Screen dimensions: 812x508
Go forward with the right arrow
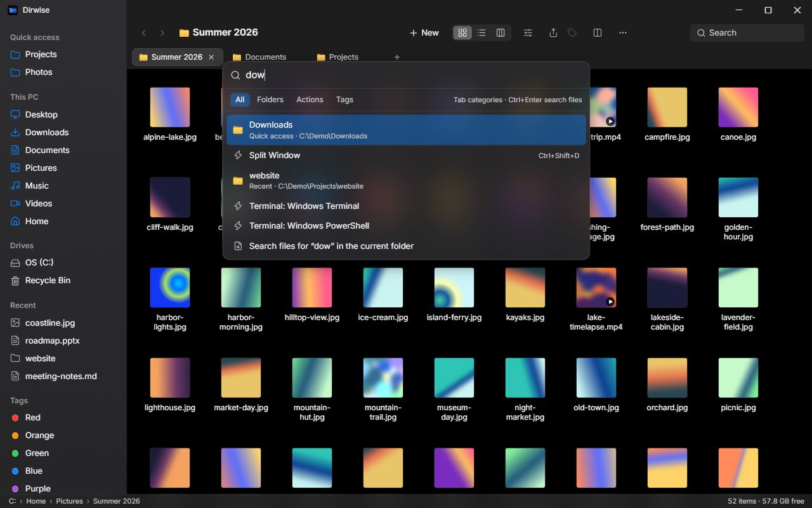[x=162, y=33]
